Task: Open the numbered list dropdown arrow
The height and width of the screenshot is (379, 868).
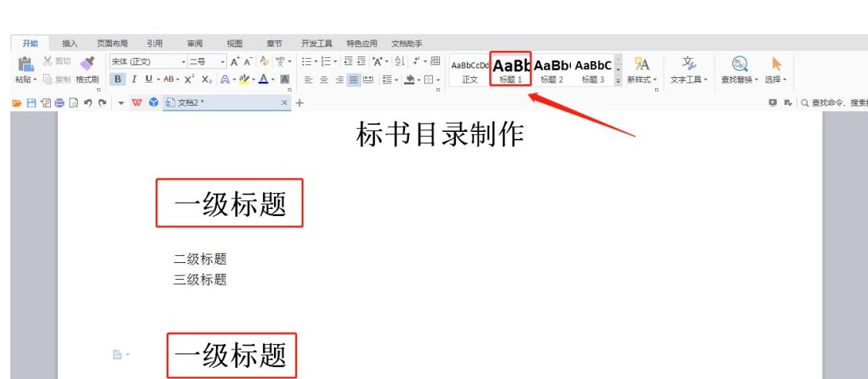Action: click(335, 61)
